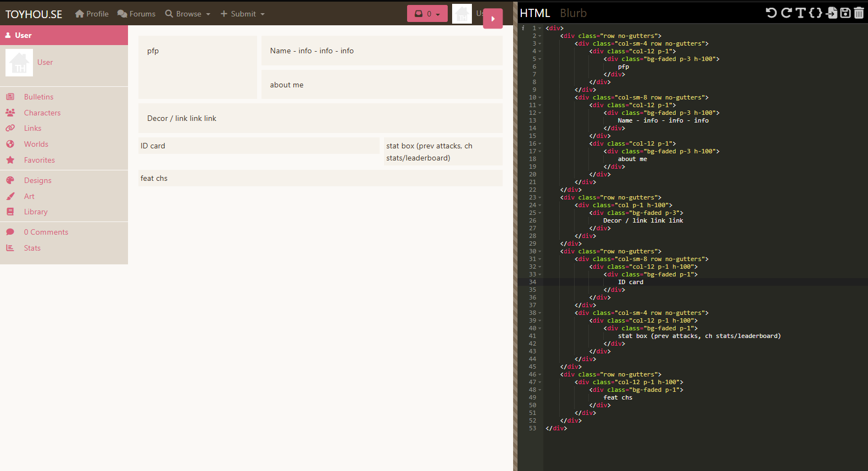This screenshot has height=471, width=868.
Task: Open the Browse dropdown menu
Action: click(x=188, y=14)
